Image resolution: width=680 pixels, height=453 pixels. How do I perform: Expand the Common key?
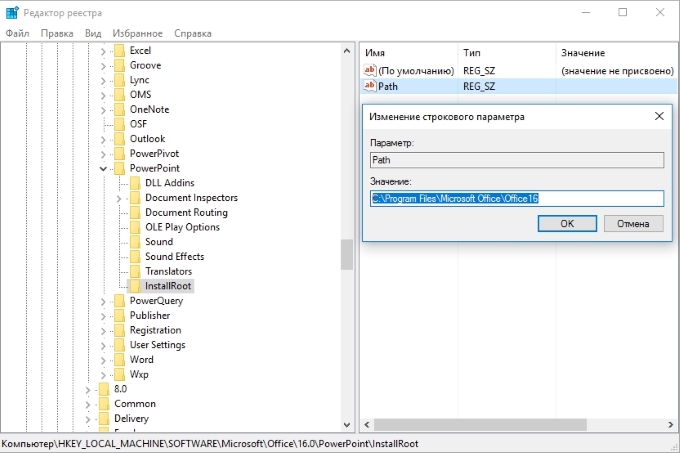(x=88, y=404)
